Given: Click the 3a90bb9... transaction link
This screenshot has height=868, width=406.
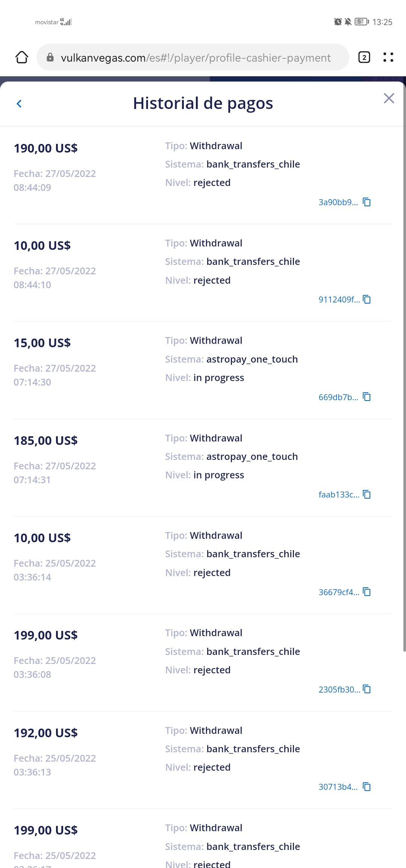Looking at the screenshot, I should pos(338,202).
